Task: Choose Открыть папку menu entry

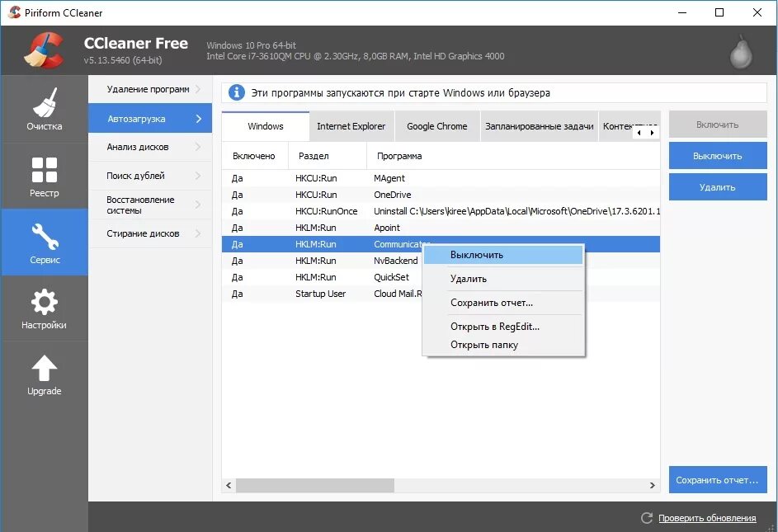Action: [503, 345]
